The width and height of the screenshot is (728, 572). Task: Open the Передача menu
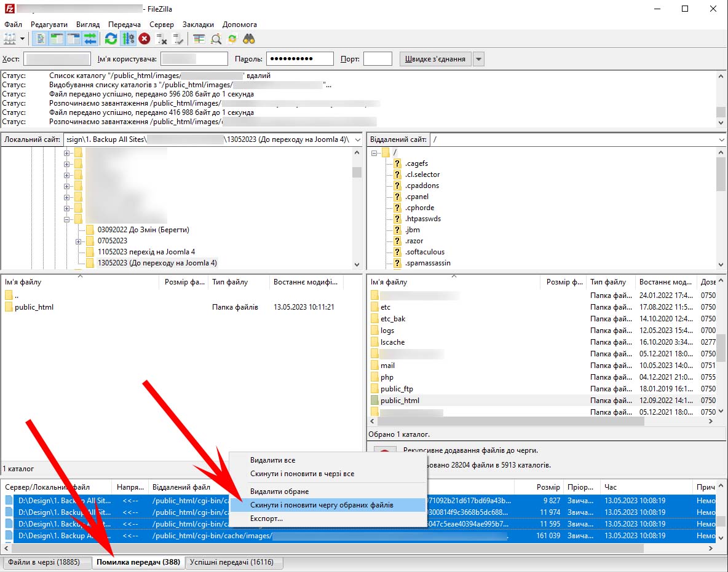point(124,25)
